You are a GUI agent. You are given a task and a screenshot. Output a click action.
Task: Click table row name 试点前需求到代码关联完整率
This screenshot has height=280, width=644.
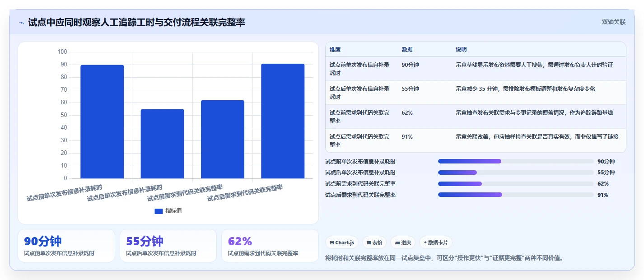point(359,117)
